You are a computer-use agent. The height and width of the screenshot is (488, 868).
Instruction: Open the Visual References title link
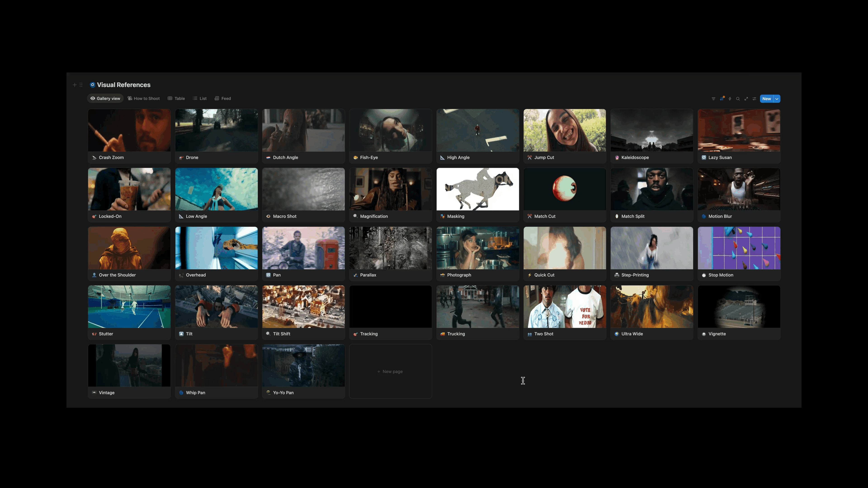(123, 85)
